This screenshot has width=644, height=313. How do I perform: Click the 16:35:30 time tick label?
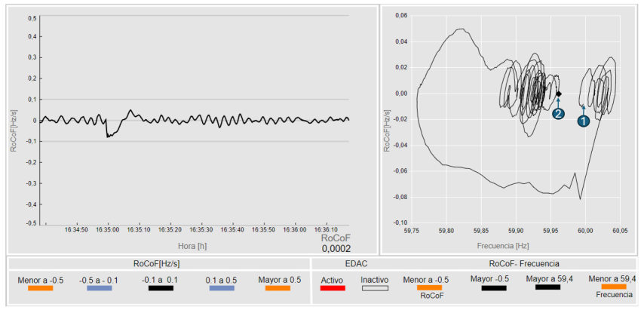click(x=201, y=229)
